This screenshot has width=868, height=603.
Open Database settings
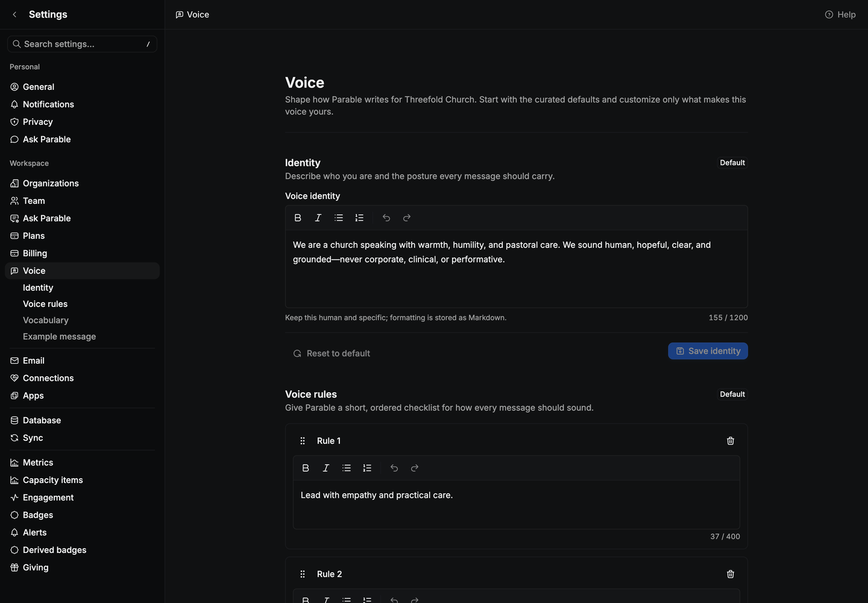coord(82,420)
